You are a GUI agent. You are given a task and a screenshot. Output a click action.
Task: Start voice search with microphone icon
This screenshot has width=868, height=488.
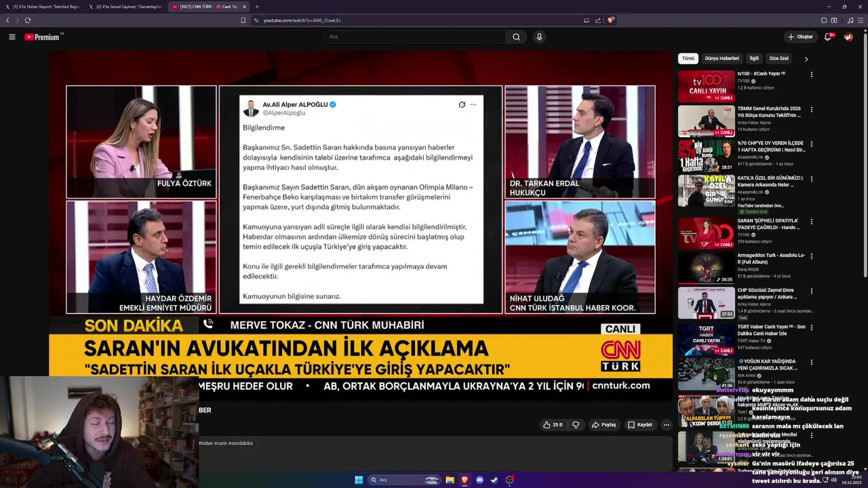click(x=539, y=37)
